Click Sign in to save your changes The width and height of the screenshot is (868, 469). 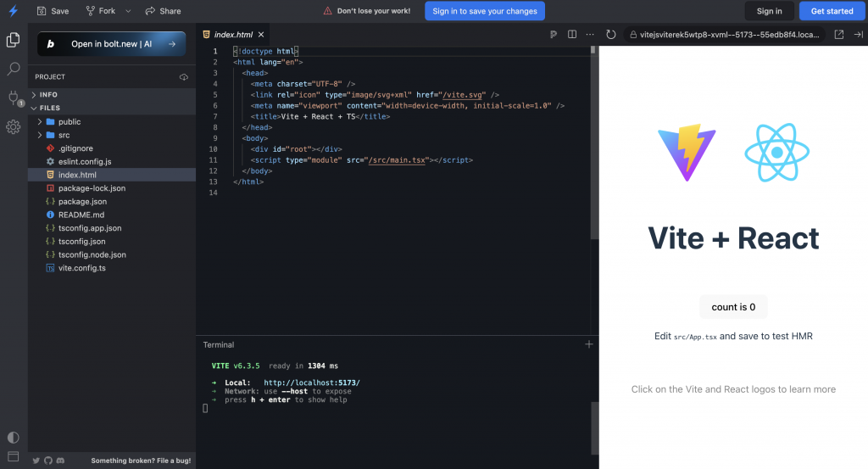(485, 11)
